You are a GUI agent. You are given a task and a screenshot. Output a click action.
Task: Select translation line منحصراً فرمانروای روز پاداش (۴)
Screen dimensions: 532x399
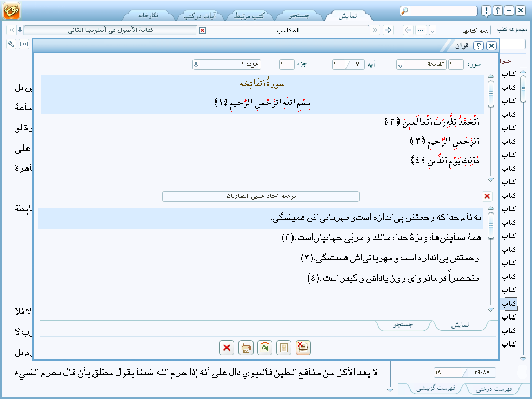pos(394,278)
